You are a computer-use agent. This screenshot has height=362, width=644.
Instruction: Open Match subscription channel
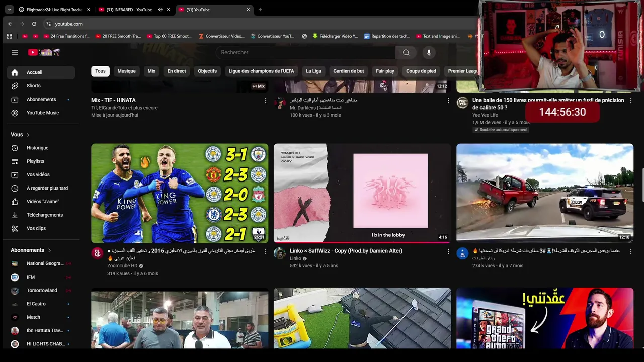tap(41, 317)
